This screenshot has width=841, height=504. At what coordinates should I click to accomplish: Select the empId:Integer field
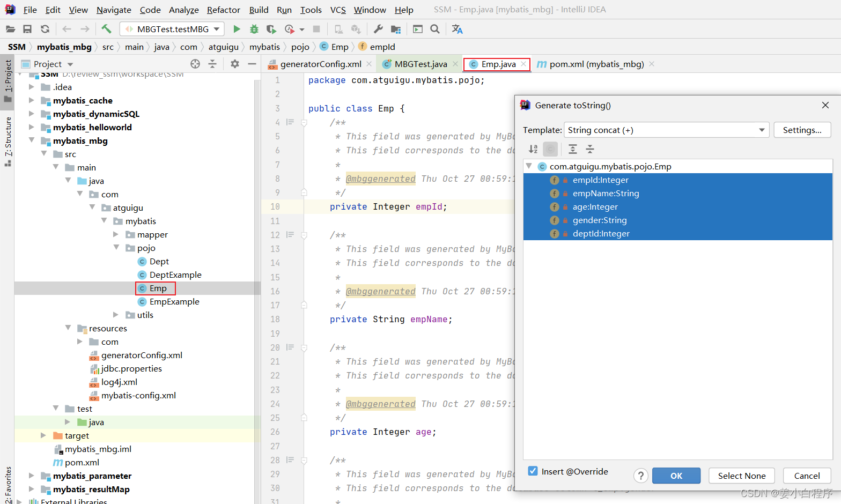tap(678, 180)
